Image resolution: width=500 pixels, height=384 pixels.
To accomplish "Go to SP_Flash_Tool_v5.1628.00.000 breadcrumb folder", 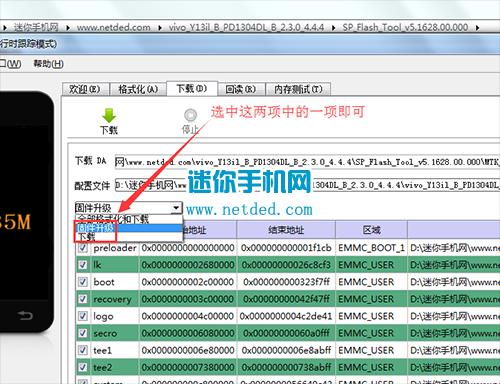I will pos(405,27).
